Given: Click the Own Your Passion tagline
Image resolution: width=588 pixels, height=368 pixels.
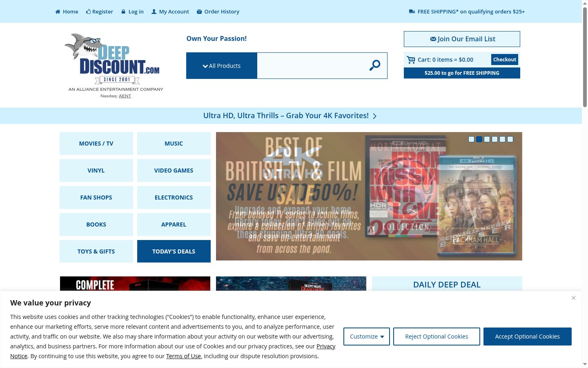Looking at the screenshot, I should point(216,38).
